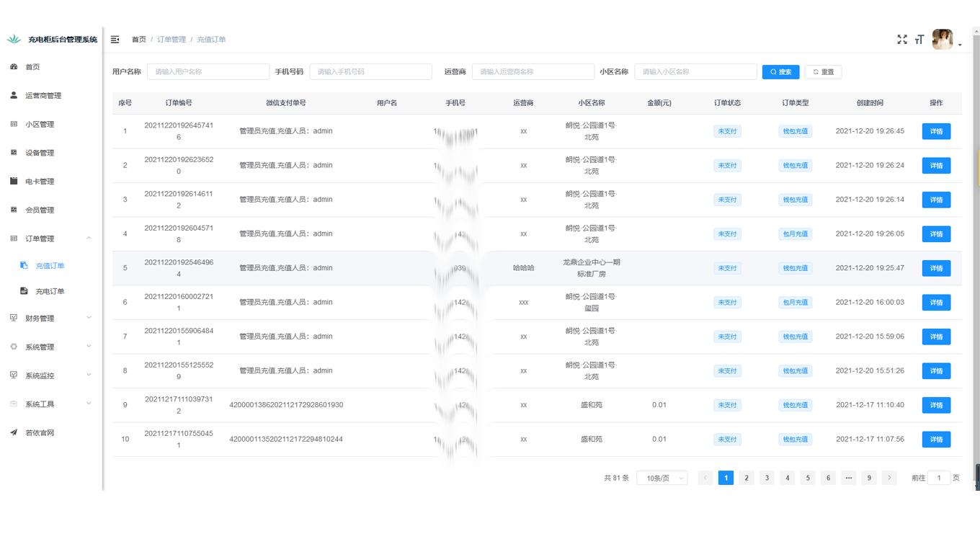Visit 若依官网 via the sidebar paper-plane icon
The width and height of the screenshot is (980, 552).
40,432
